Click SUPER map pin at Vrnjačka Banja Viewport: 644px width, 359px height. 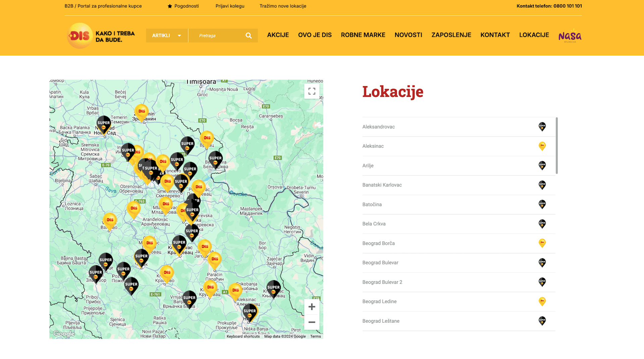tap(189, 299)
